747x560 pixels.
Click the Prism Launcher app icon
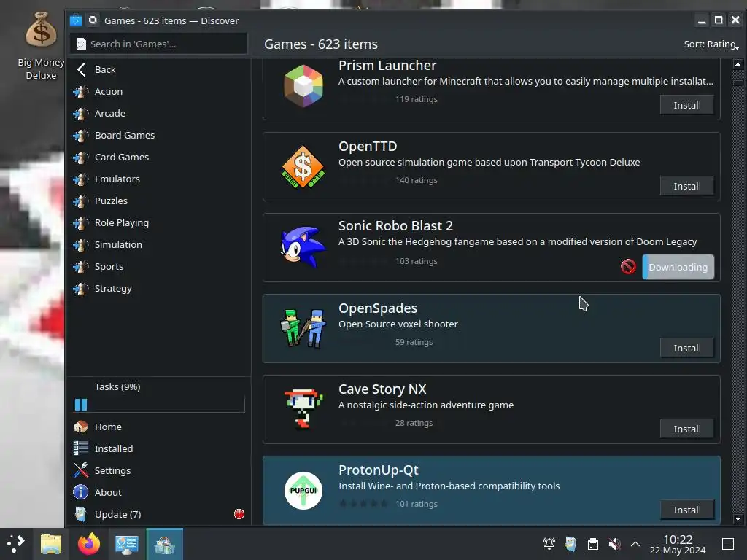(303, 86)
